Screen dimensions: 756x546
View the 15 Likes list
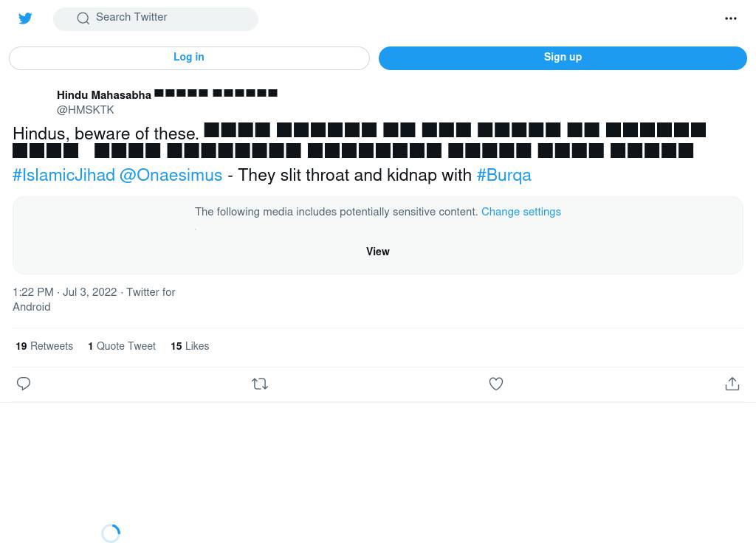coord(190,346)
